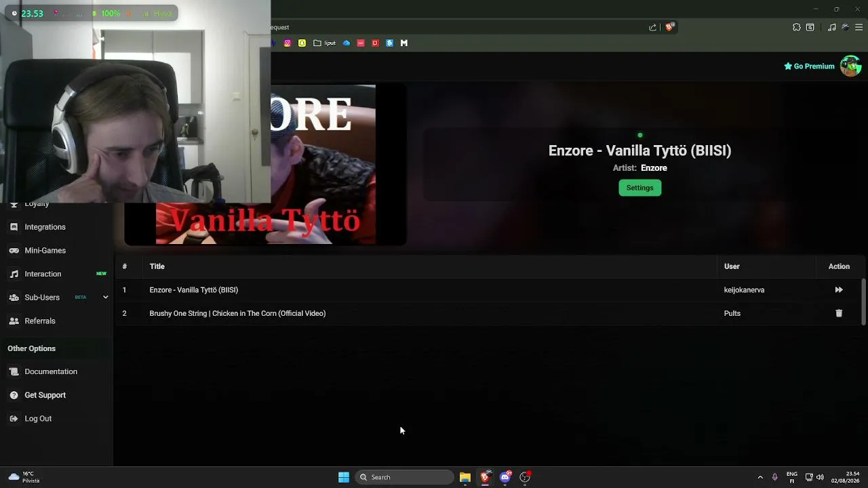Select the Interaction music note icon
This screenshot has height=488, width=868.
coord(14,274)
